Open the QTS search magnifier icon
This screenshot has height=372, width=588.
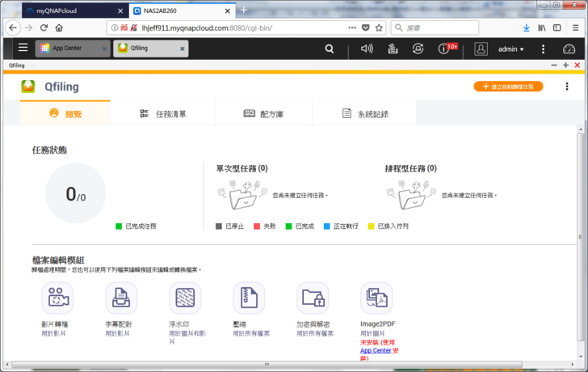click(x=329, y=49)
